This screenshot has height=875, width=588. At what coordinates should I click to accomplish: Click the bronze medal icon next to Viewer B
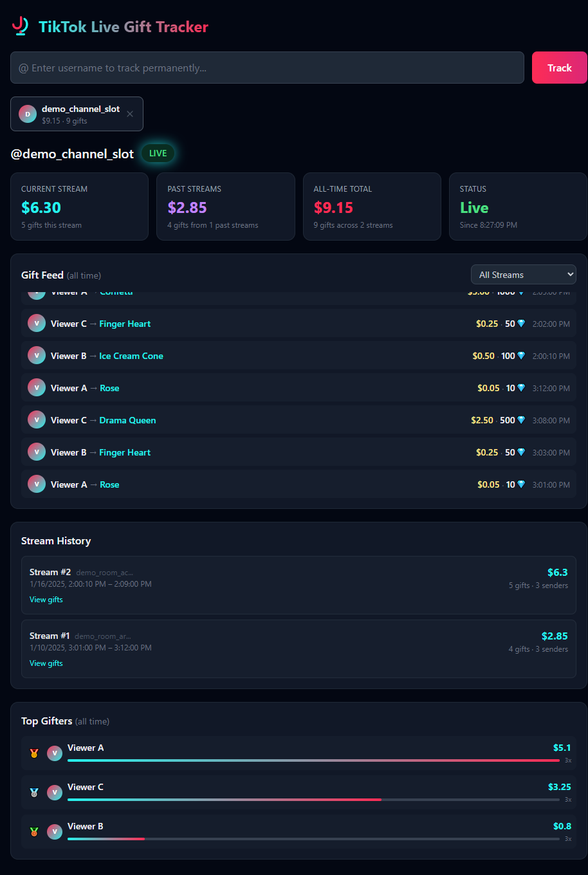tap(34, 832)
